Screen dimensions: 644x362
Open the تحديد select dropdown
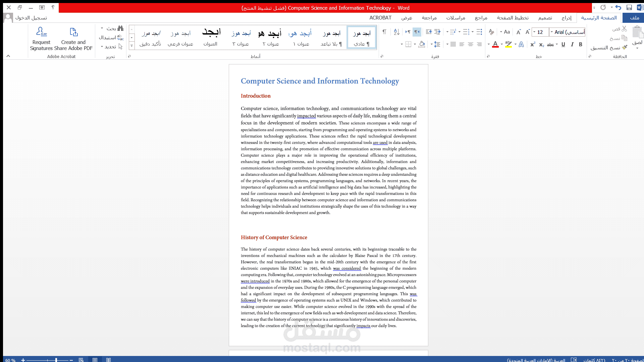(102, 46)
